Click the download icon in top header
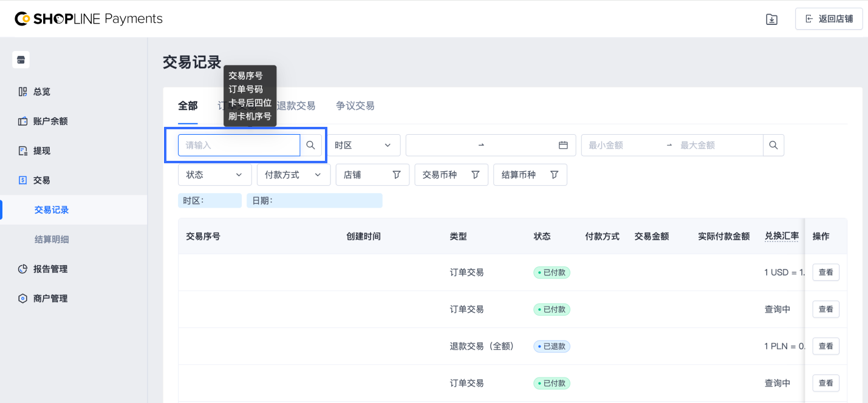868x403 pixels. 771,19
